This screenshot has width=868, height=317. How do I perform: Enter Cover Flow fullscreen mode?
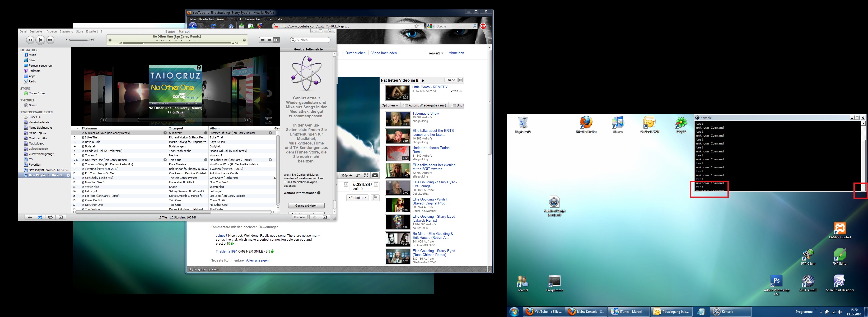(268, 120)
